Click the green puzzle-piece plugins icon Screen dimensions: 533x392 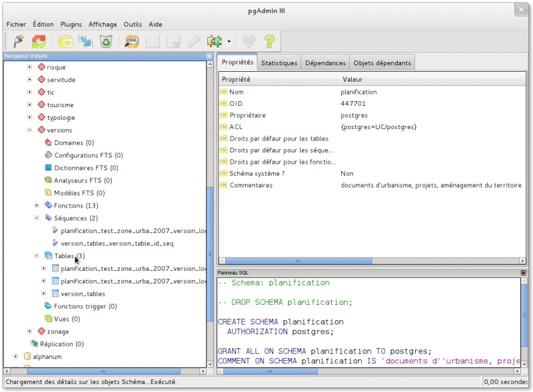tap(215, 41)
